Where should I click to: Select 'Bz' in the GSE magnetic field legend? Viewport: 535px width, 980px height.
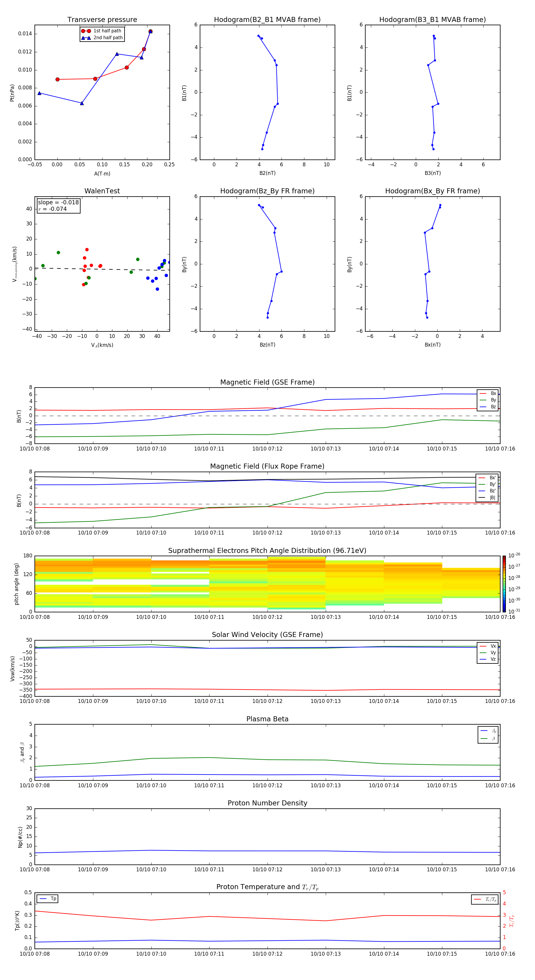tap(488, 407)
